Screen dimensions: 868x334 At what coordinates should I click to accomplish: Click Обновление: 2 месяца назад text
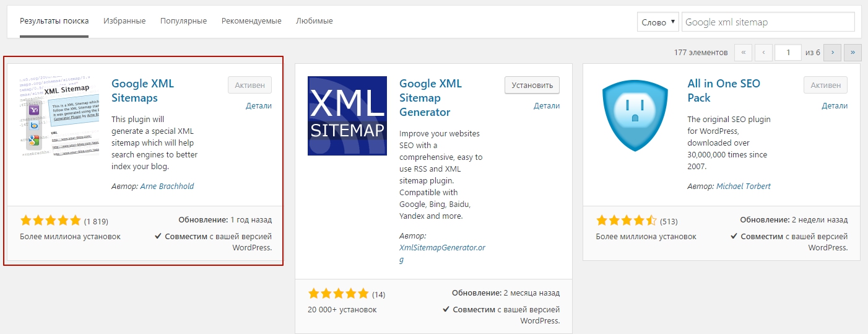click(506, 293)
